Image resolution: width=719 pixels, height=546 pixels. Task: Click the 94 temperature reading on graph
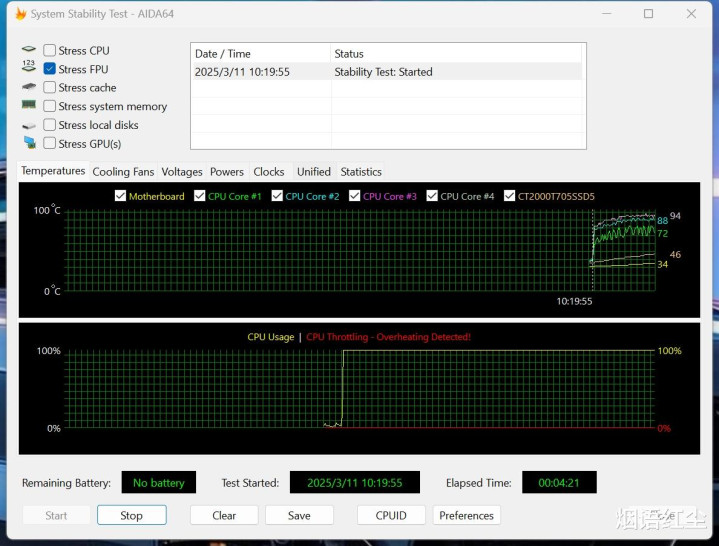click(675, 216)
